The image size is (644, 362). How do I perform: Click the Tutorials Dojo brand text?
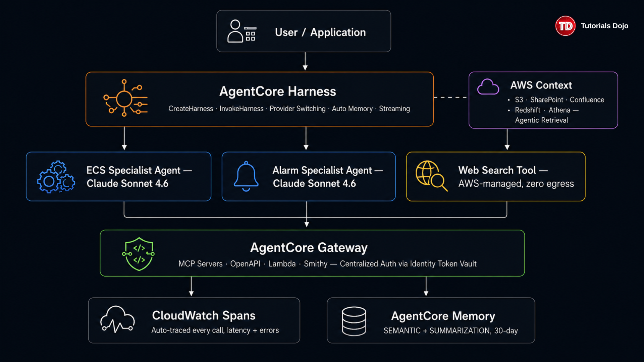(x=604, y=26)
